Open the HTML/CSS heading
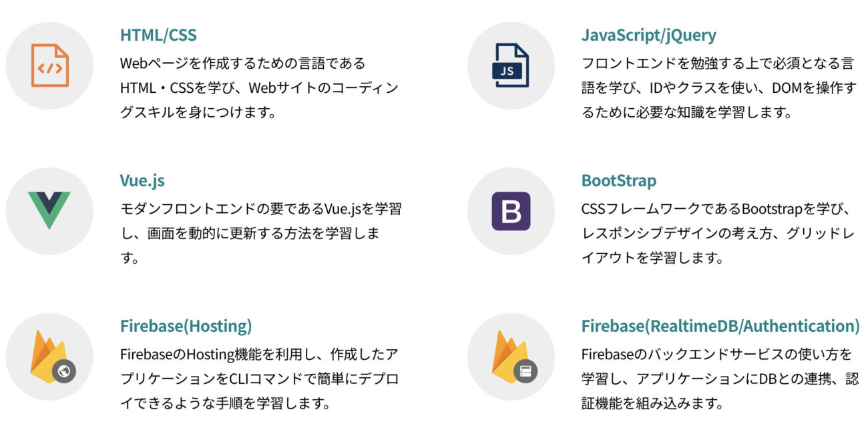Image resolution: width=868 pixels, height=440 pixels. coord(158,35)
